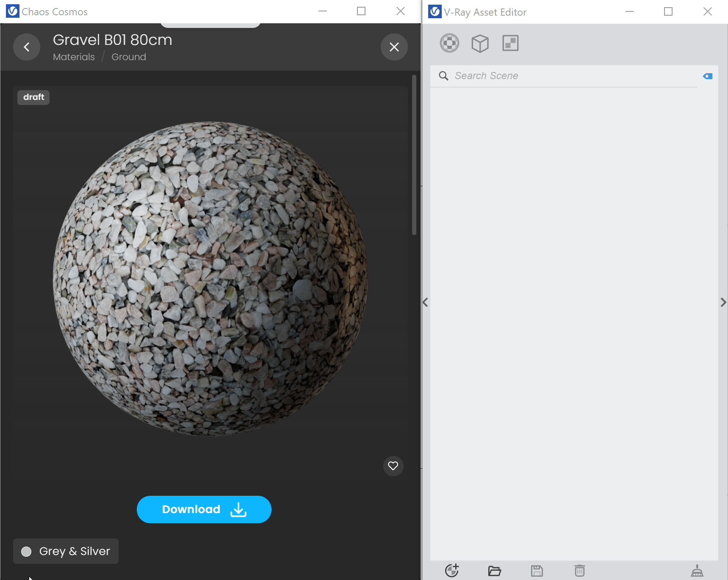Open the Textures tab in Asset Editor
The image size is (728, 580).
click(x=510, y=43)
